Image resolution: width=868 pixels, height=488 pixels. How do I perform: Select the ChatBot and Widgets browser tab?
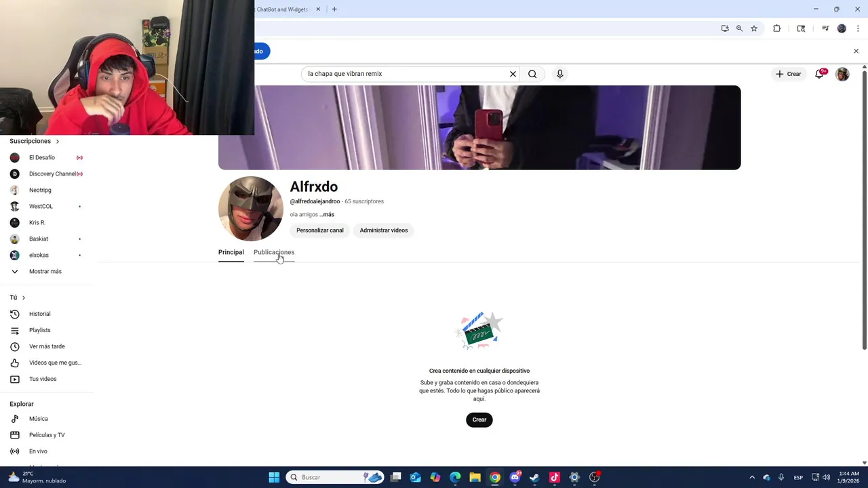pyautogui.click(x=282, y=9)
